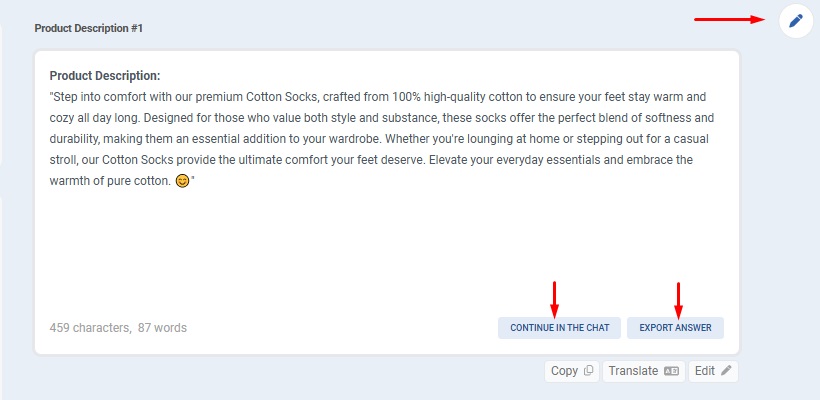Copy the product description text
This screenshot has width=820, height=400.
(572, 371)
